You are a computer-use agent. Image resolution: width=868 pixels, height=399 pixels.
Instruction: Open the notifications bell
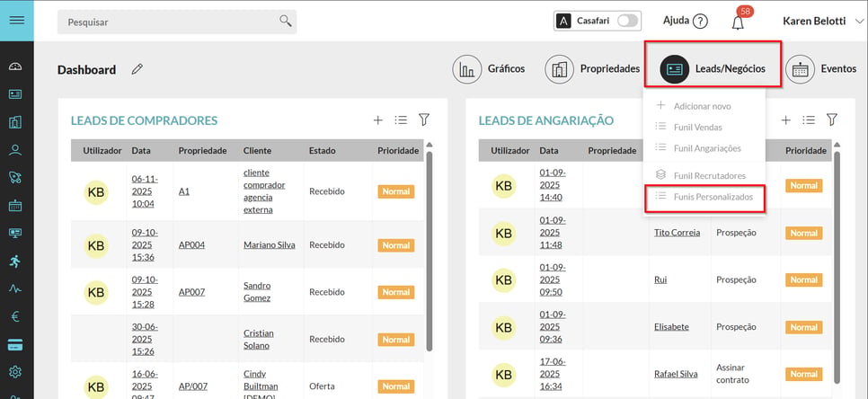coord(738,22)
